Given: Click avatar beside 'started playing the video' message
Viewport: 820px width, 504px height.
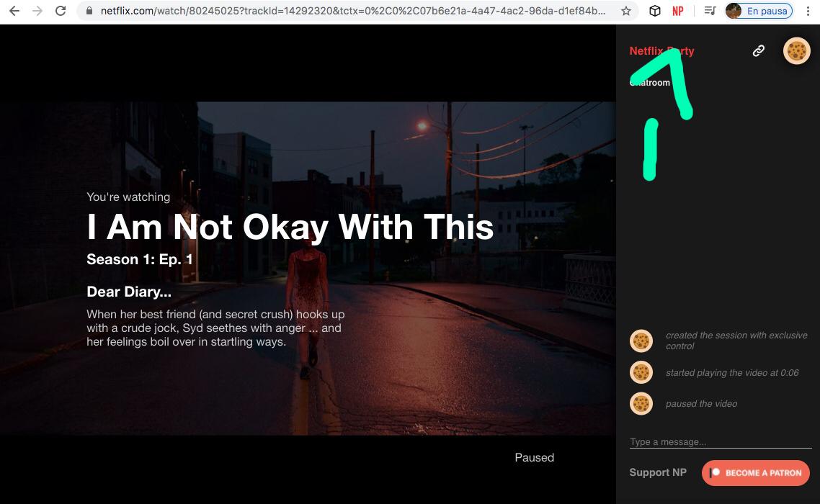Looking at the screenshot, I should 641,372.
